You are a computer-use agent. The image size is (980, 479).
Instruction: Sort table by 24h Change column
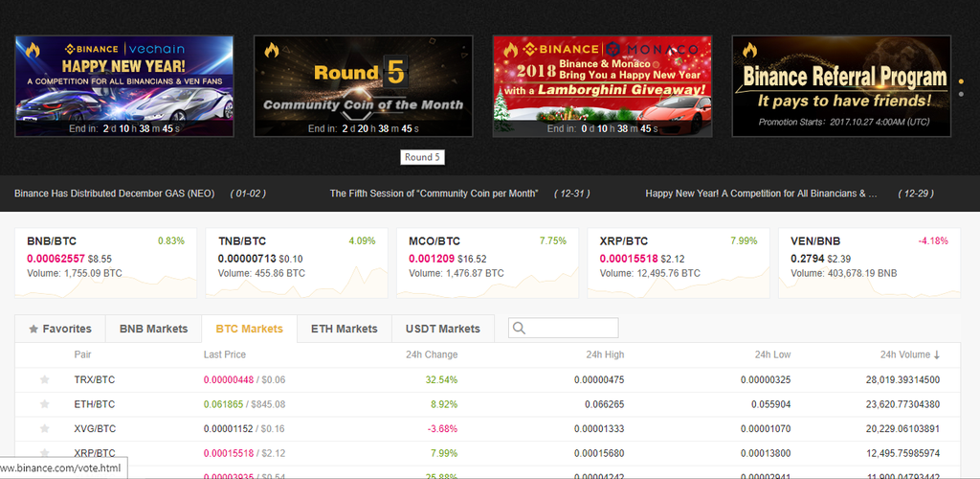pyautogui.click(x=432, y=354)
